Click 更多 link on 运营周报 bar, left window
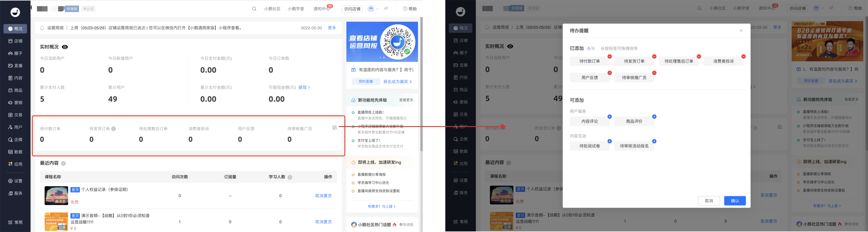 point(332,28)
